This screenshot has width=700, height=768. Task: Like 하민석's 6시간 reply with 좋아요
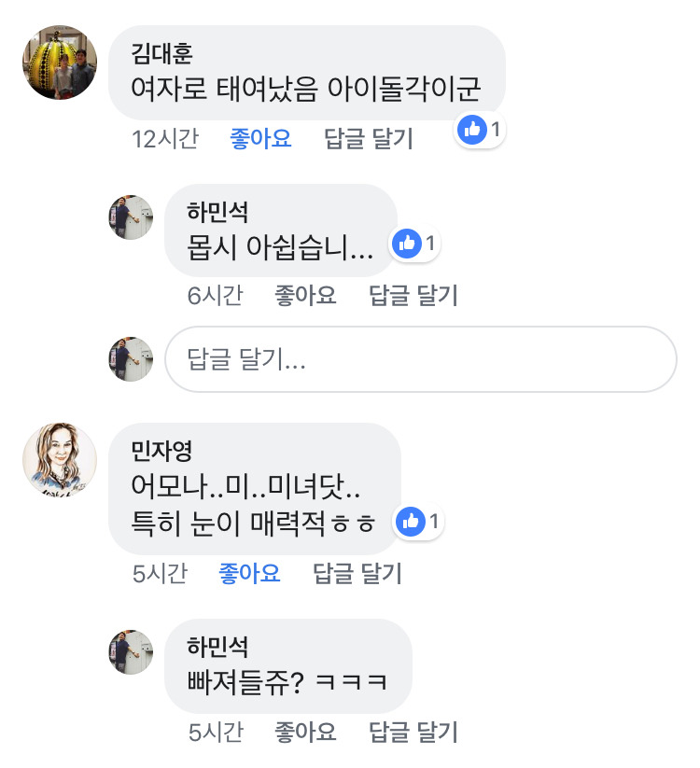(x=306, y=295)
